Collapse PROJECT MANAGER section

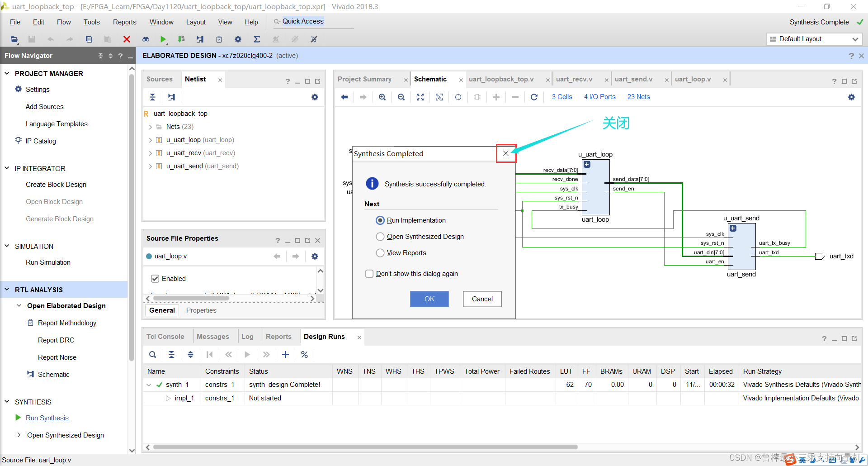[7, 73]
